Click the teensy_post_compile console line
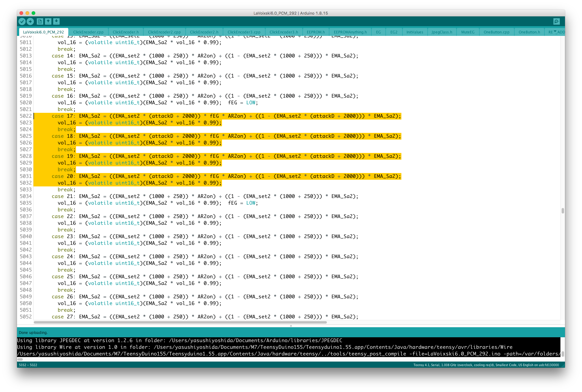 [289, 354]
